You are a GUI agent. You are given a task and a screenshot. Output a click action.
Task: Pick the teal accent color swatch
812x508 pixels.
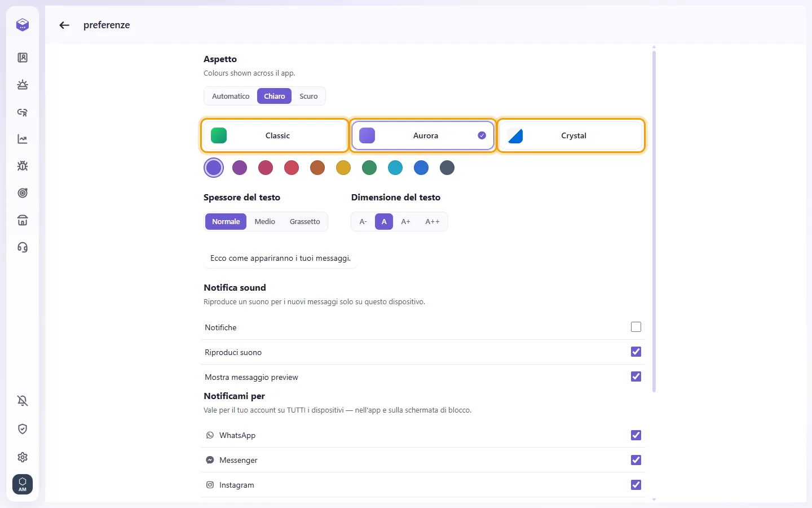tap(395, 168)
